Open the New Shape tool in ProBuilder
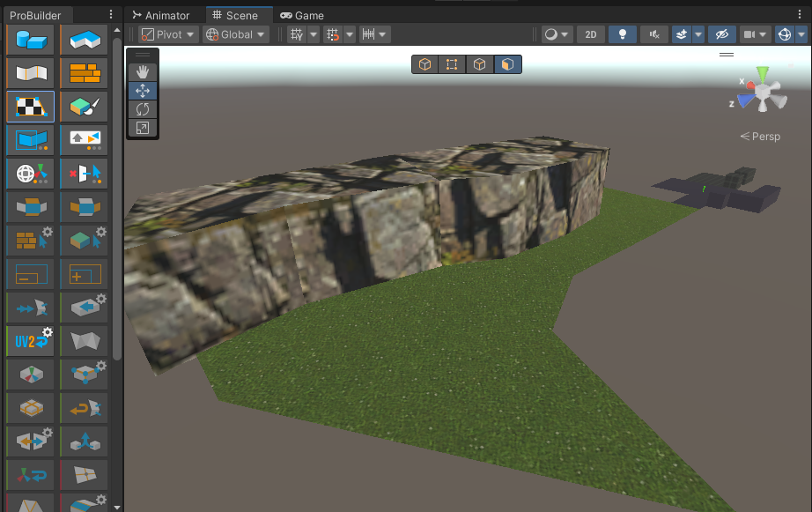Screen dimensions: 812x512 (31, 40)
